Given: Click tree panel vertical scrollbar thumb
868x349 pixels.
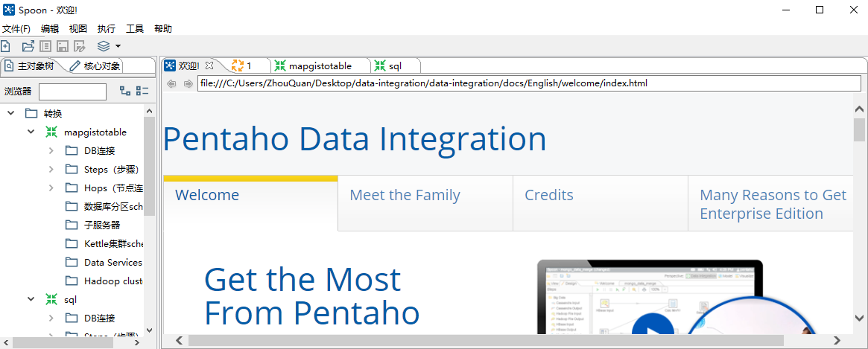Looking at the screenshot, I should pos(150,166).
